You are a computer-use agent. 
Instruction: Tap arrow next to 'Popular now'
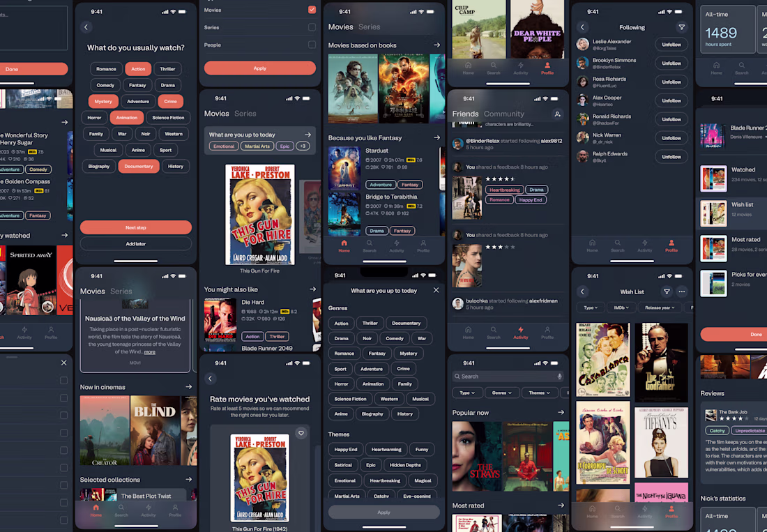(x=561, y=413)
